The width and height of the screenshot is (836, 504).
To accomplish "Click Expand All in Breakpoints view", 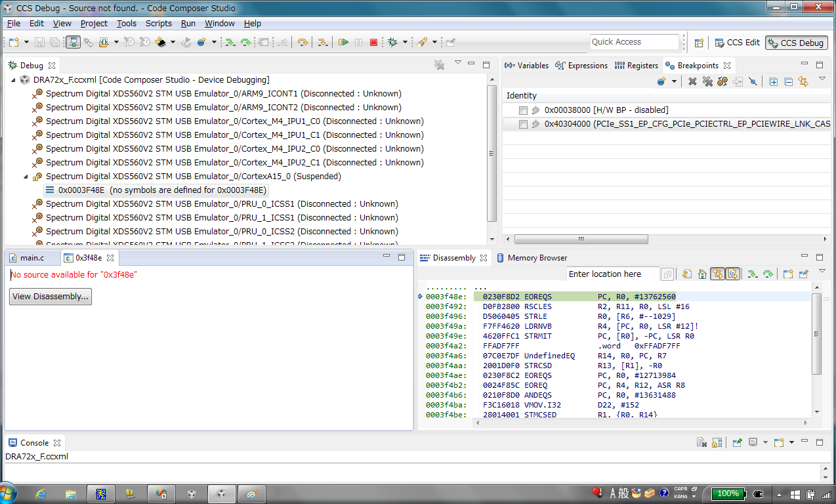I will 774,81.
